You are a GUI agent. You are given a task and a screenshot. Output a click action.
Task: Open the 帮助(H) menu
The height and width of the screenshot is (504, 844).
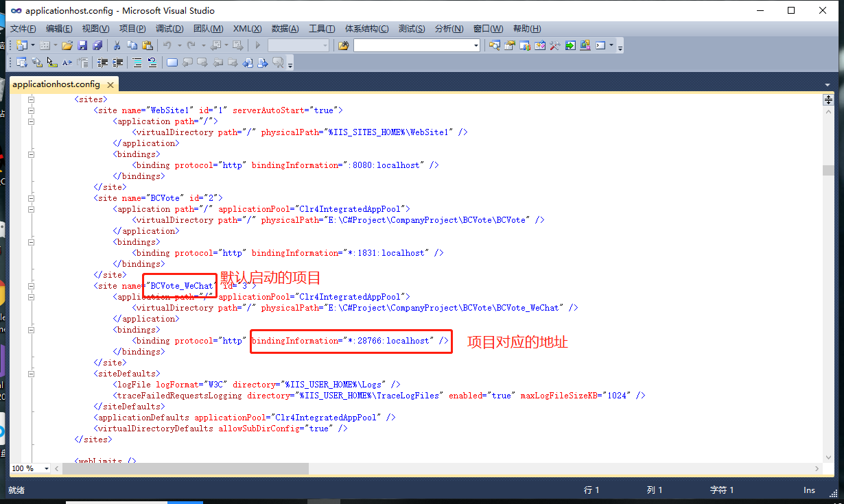click(x=527, y=29)
